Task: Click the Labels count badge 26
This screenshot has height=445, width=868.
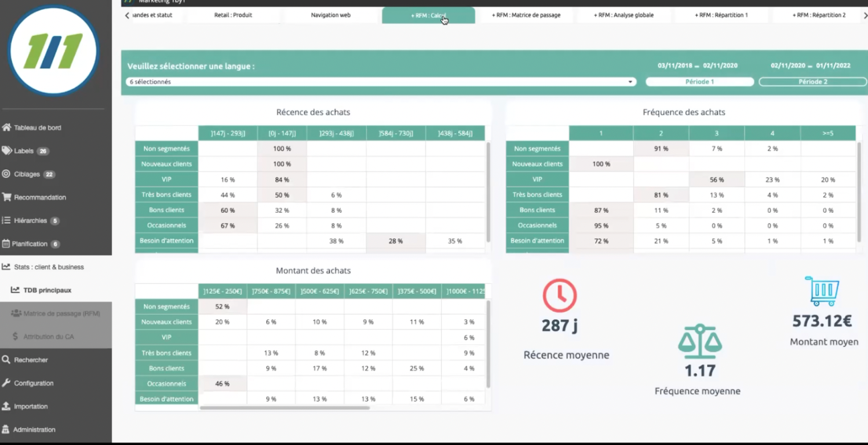Action: [43, 151]
